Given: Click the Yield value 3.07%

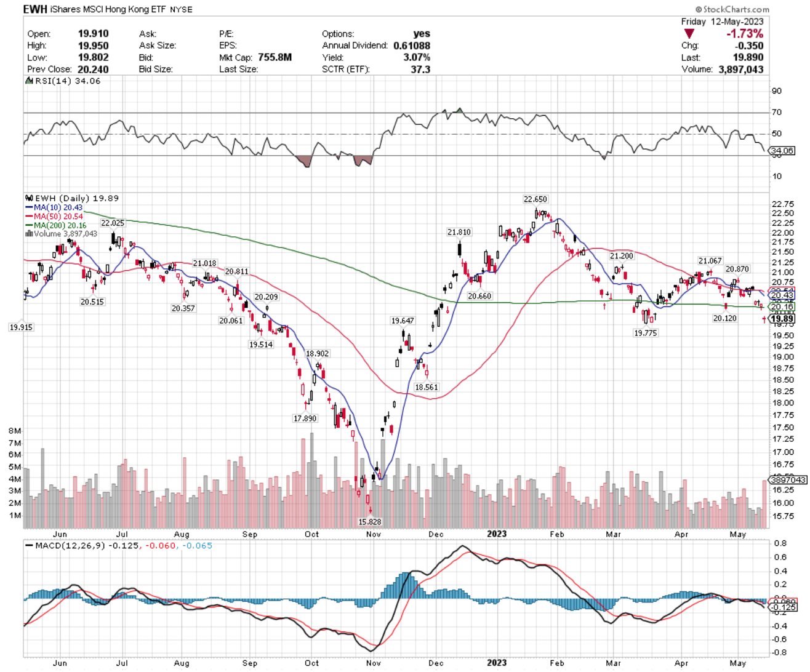Looking at the screenshot, I should (417, 57).
